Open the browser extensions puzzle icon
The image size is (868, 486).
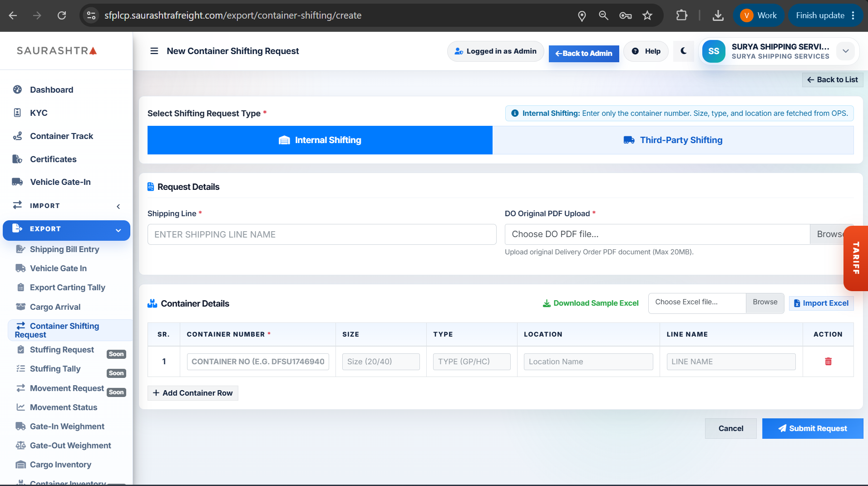click(x=682, y=15)
